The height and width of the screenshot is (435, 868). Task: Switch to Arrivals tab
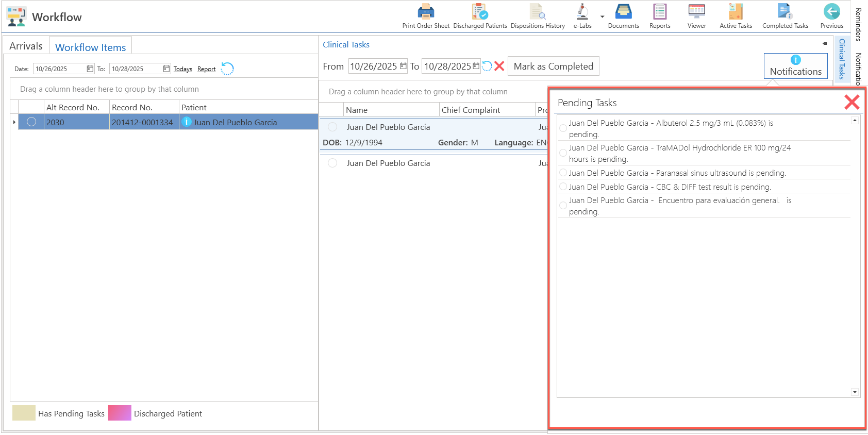(x=26, y=46)
